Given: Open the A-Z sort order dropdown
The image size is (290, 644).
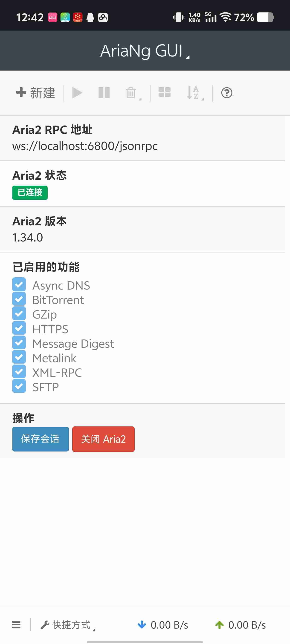Looking at the screenshot, I should pos(195,93).
